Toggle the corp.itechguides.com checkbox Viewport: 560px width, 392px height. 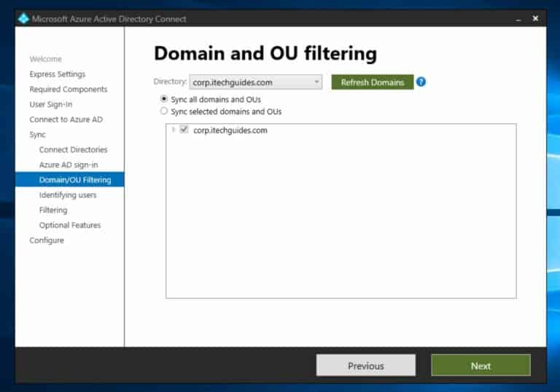[x=184, y=129]
